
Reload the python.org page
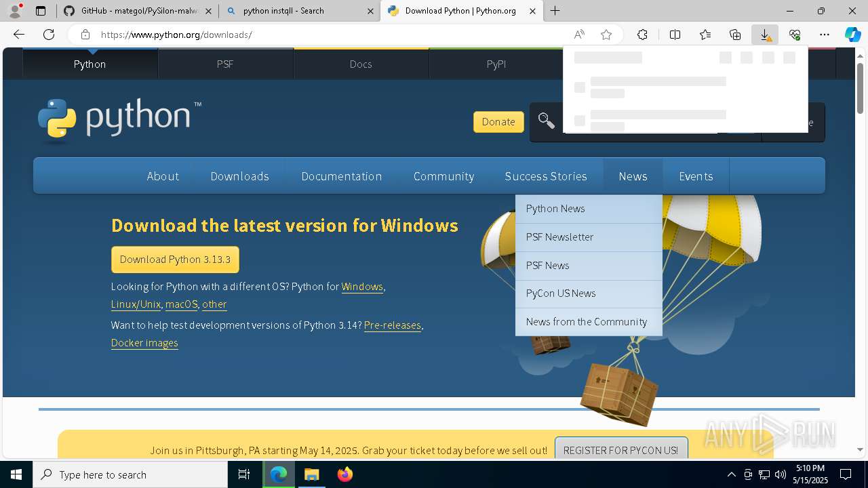tap(49, 35)
